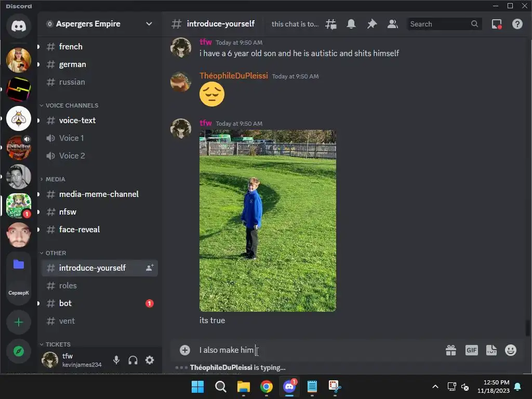Open Discord home direct messages icon
The height and width of the screenshot is (399, 532).
[19, 26]
